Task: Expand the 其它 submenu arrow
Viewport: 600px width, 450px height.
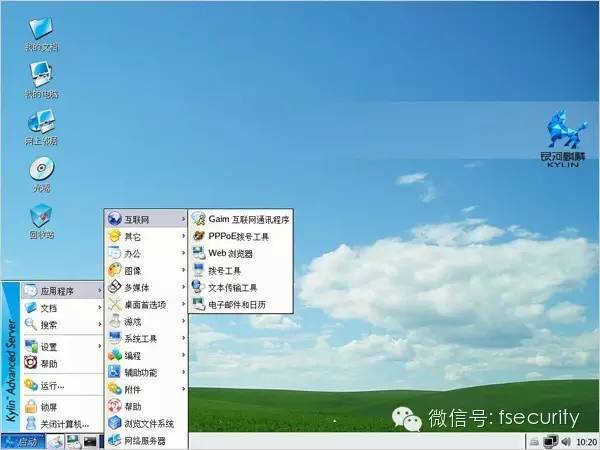Action: (x=183, y=236)
